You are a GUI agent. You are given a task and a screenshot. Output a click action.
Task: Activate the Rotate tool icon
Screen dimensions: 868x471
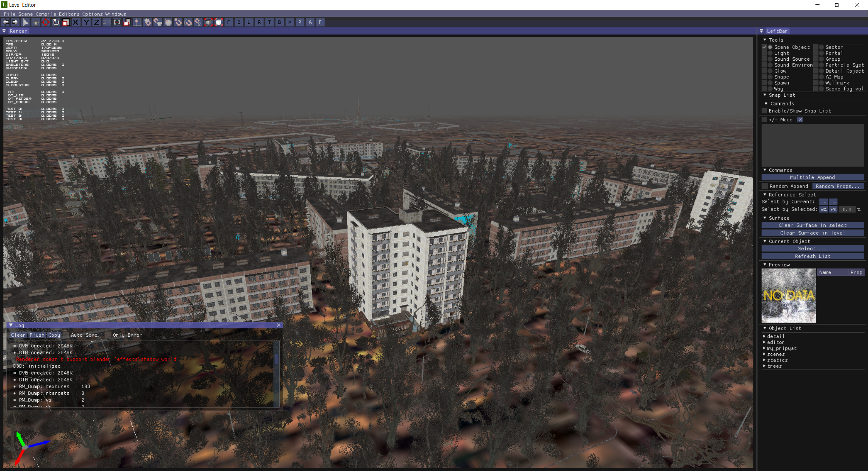[x=56, y=22]
